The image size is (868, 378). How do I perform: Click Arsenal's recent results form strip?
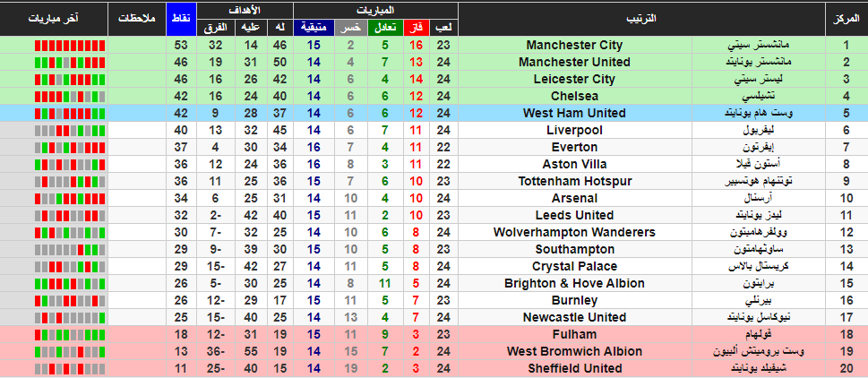[70, 198]
